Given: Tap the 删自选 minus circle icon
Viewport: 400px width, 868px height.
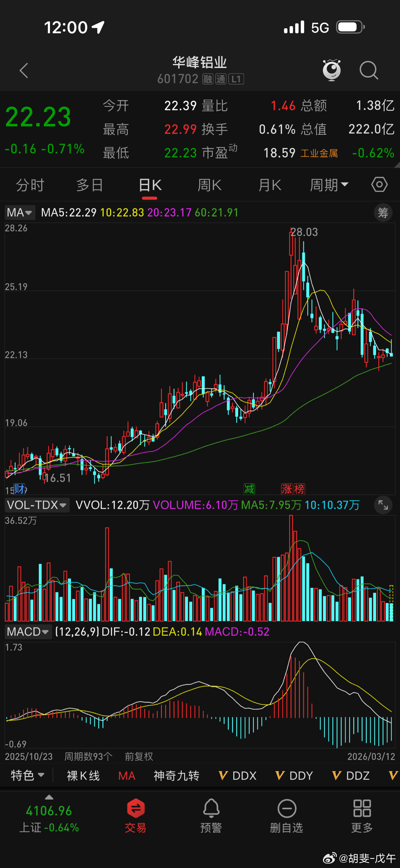Looking at the screenshot, I should [287, 808].
